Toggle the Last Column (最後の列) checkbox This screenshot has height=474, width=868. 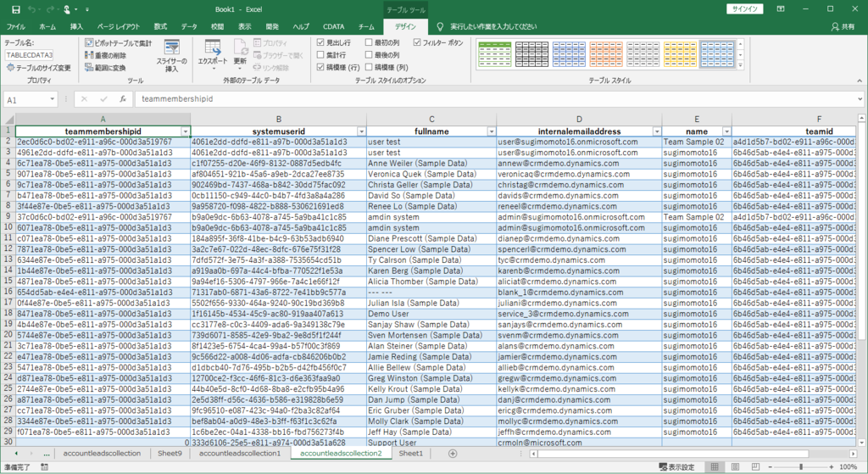pyautogui.click(x=369, y=55)
